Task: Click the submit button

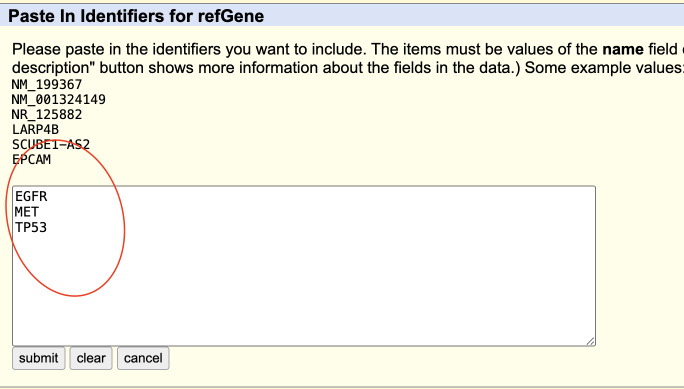Action: point(38,358)
